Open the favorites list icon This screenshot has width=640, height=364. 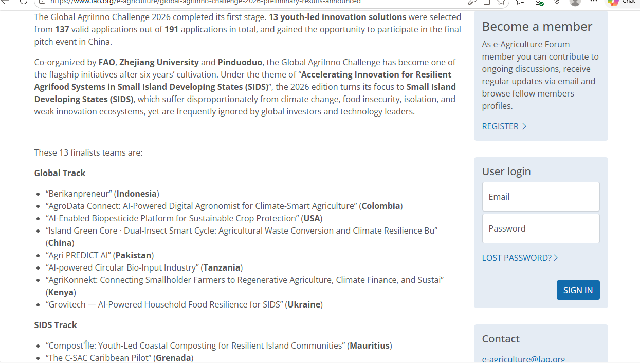(x=520, y=2)
